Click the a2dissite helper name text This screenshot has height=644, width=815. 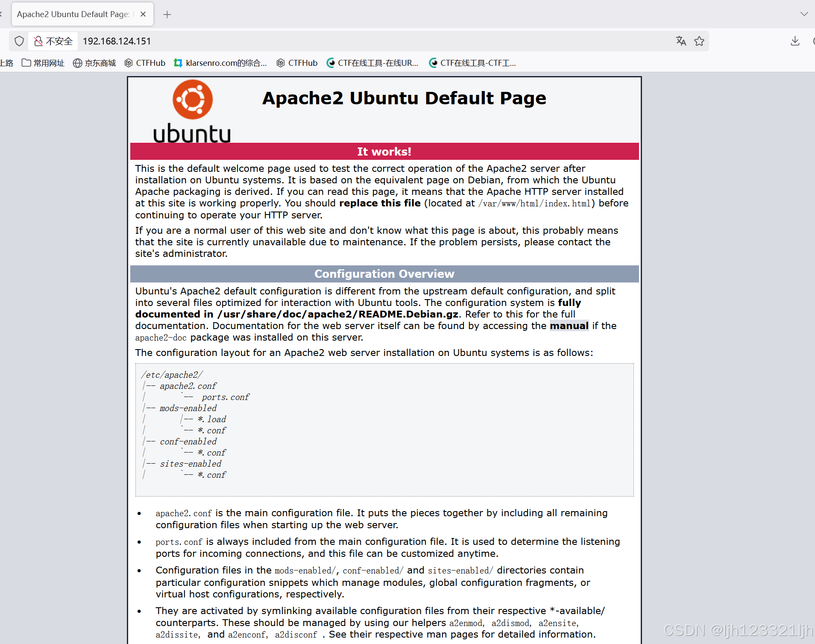(x=177, y=635)
